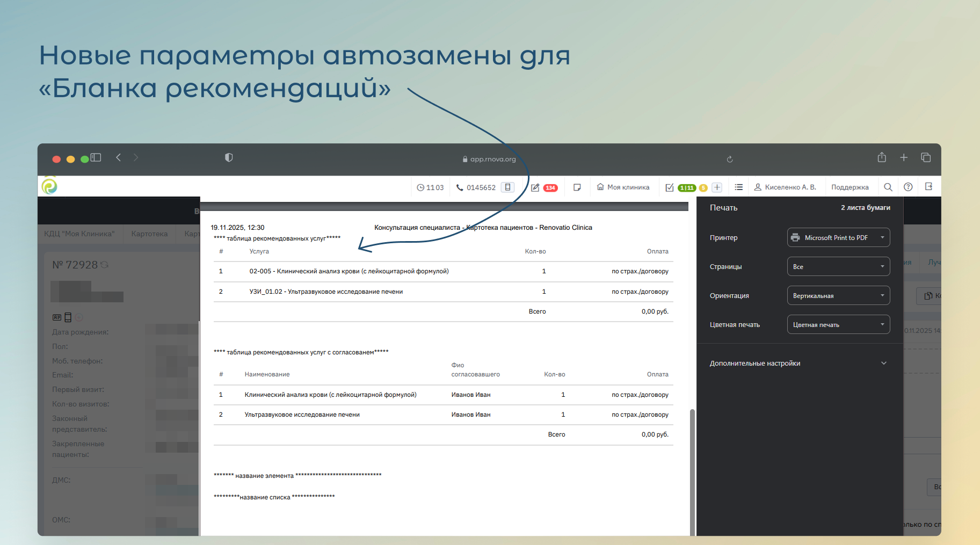This screenshot has height=545, width=980.
Task: Click the browser share icon
Action: tap(882, 157)
